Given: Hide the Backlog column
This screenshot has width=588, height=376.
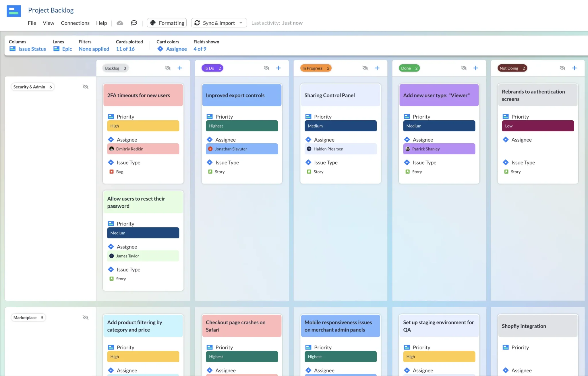Looking at the screenshot, I should click(x=168, y=68).
